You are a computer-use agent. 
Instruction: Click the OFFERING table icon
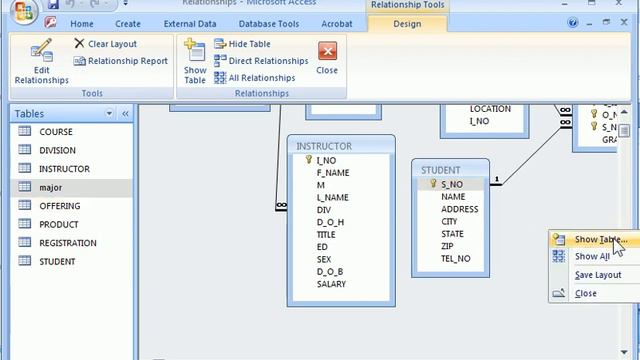click(24, 205)
